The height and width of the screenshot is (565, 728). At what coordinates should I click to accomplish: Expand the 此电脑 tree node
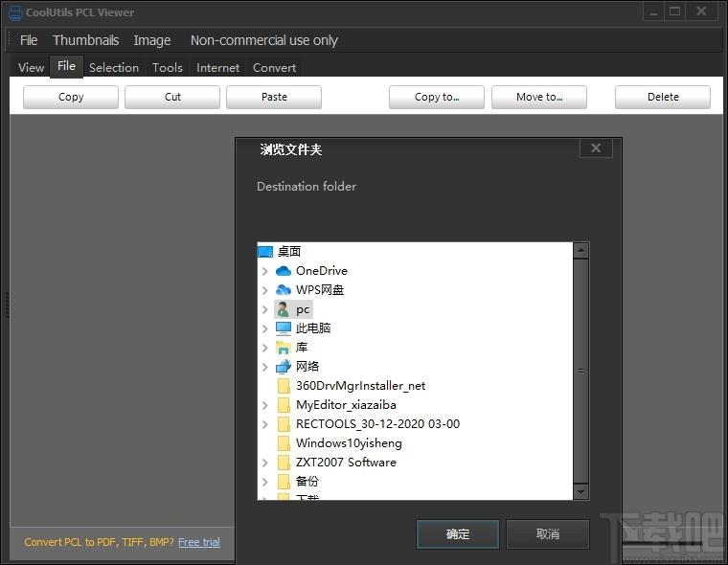pos(264,328)
